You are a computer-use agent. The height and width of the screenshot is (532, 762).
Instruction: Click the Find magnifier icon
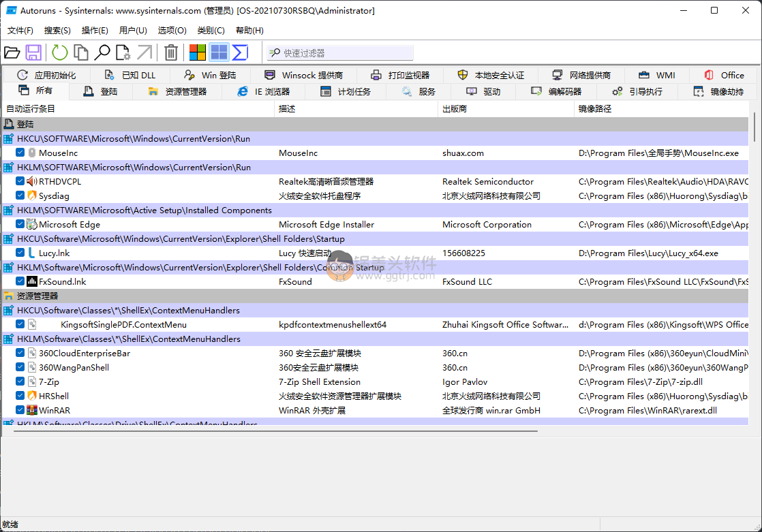[x=102, y=52]
